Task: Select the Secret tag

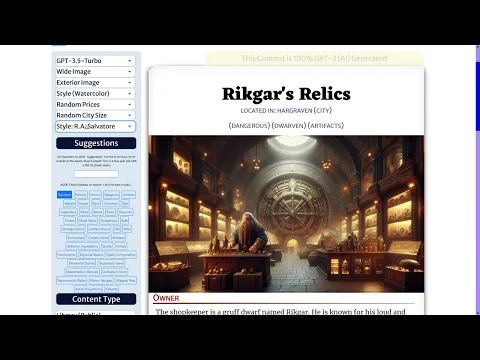Action: tap(98, 212)
